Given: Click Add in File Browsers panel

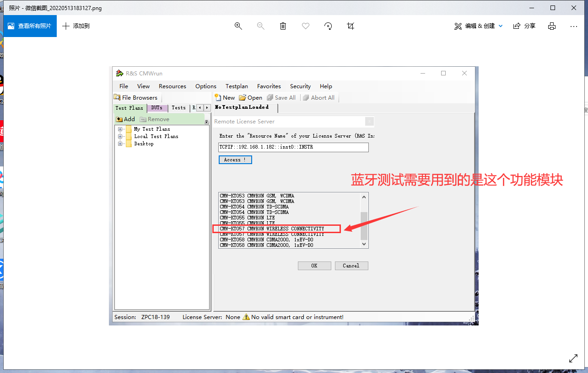Looking at the screenshot, I should coord(125,119).
